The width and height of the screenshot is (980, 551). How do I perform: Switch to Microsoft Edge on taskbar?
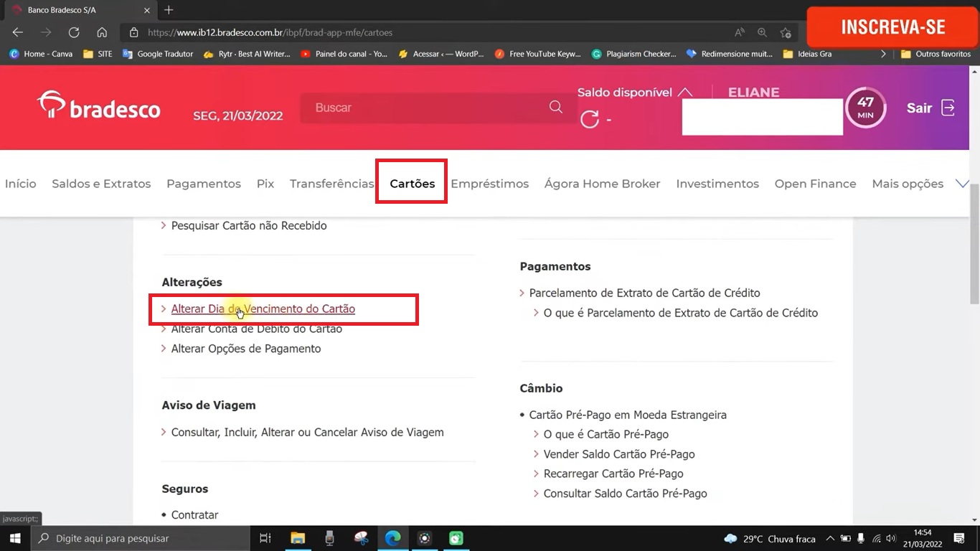pos(392,538)
